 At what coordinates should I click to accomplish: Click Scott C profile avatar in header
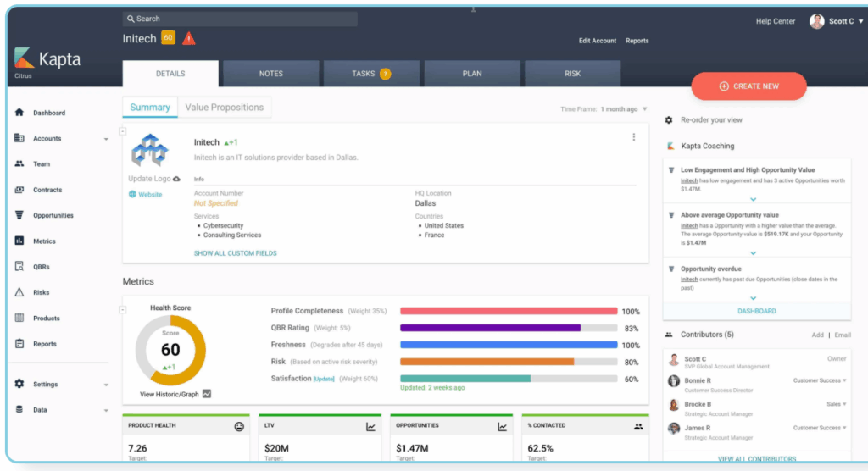pyautogui.click(x=816, y=21)
